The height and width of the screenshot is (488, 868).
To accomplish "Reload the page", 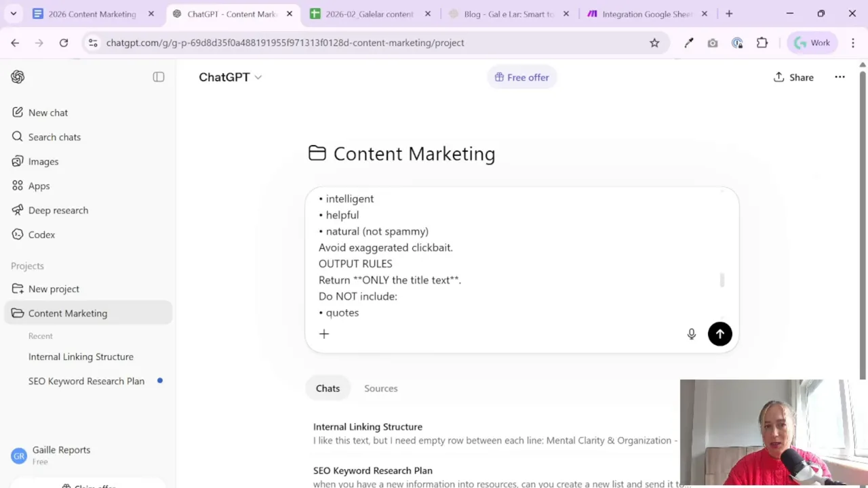I will 64,43.
